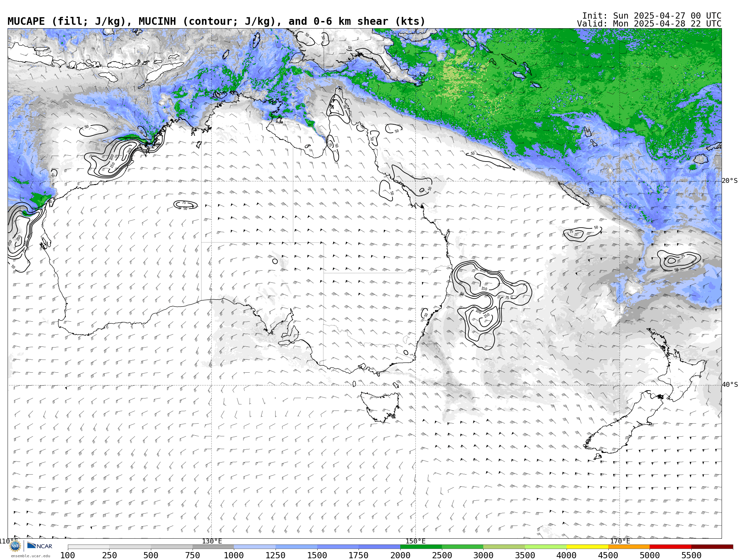Click the NCAR logo
Image resolution: width=744 pixels, height=560 pixels.
(40, 546)
